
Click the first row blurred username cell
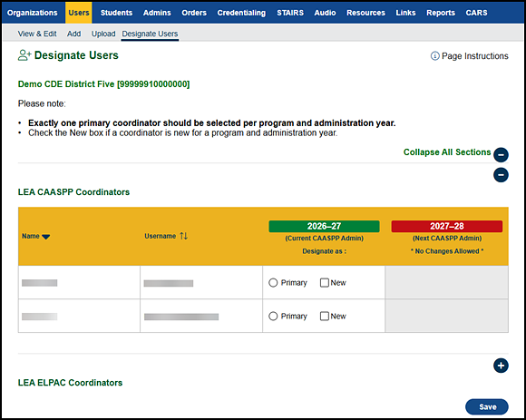pos(169,283)
